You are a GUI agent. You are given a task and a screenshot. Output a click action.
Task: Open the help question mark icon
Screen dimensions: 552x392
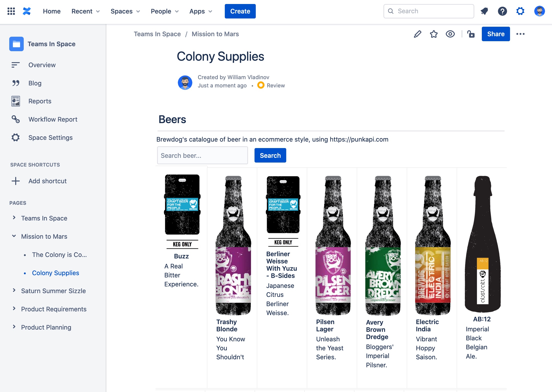pos(502,11)
